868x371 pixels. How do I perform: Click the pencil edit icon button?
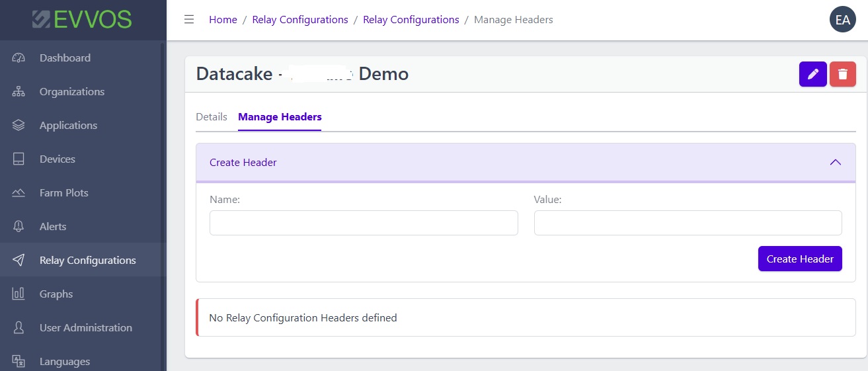(x=812, y=74)
